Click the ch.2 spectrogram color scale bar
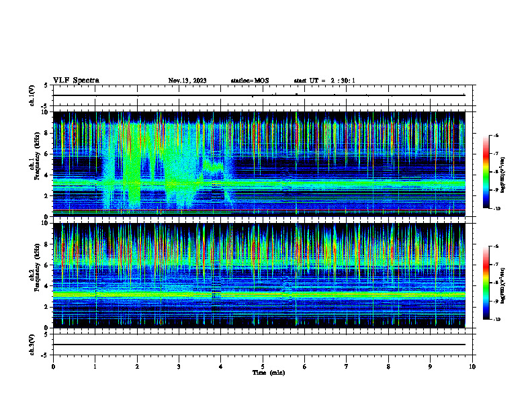 click(486, 283)
